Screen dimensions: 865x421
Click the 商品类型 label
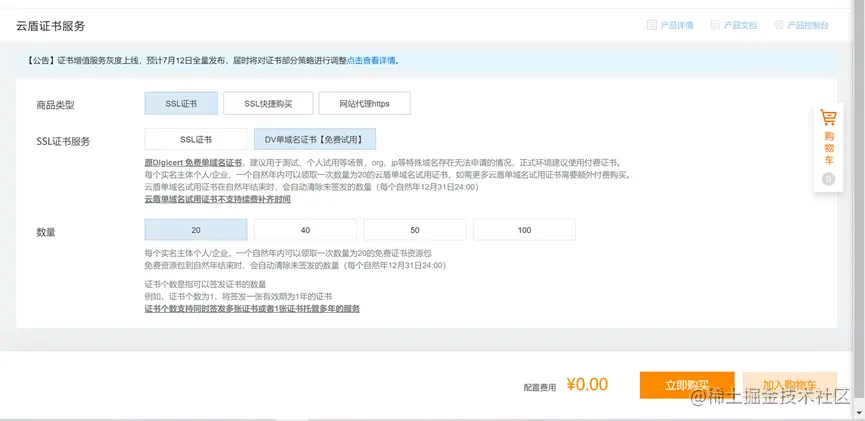(x=55, y=105)
